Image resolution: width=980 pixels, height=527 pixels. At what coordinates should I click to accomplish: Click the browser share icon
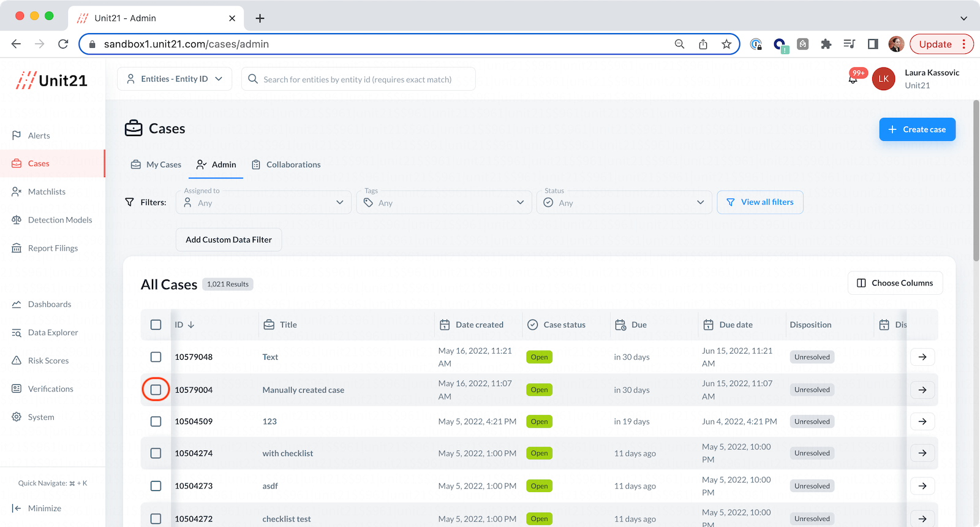(x=703, y=44)
